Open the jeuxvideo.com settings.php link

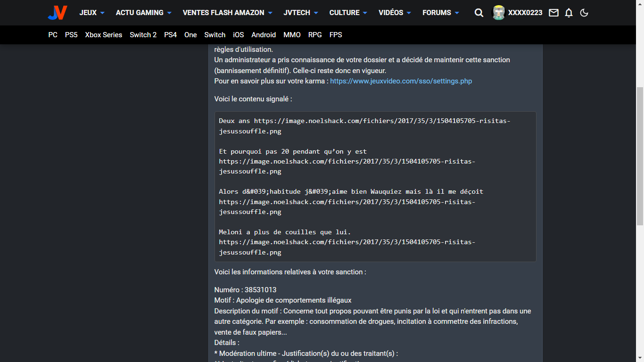pos(401,81)
